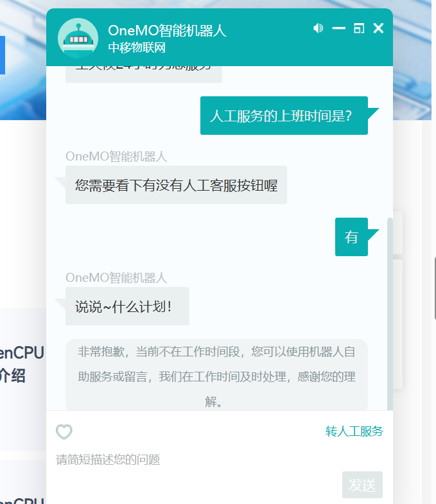436x504 pixels.
Task: Click the OneMO robot avatar
Action: click(x=78, y=39)
